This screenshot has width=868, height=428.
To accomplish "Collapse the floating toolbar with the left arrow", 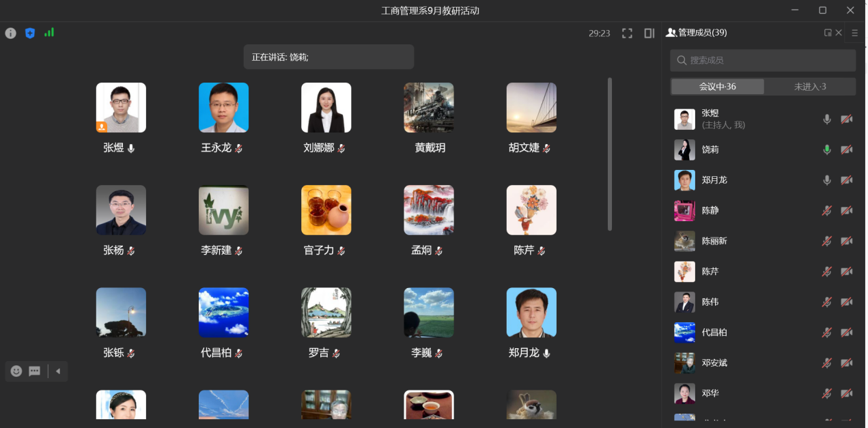I will [x=58, y=371].
